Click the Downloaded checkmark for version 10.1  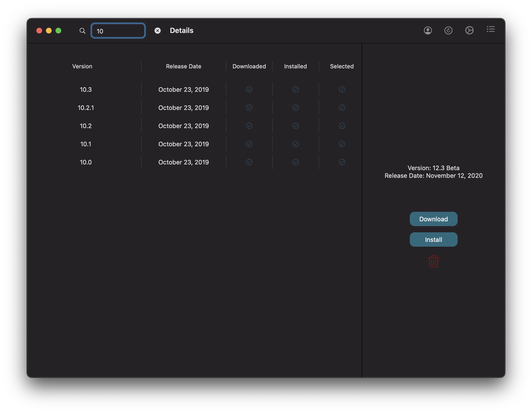(249, 144)
